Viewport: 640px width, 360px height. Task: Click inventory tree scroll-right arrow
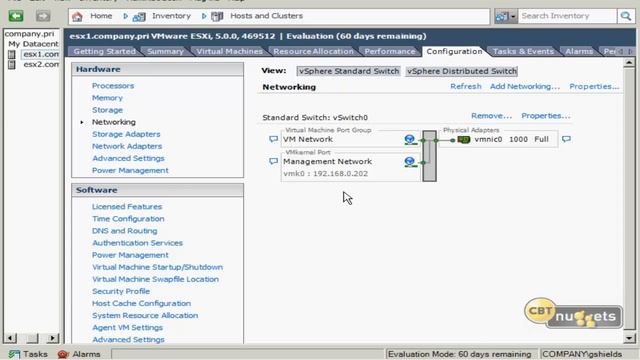(x=52, y=338)
